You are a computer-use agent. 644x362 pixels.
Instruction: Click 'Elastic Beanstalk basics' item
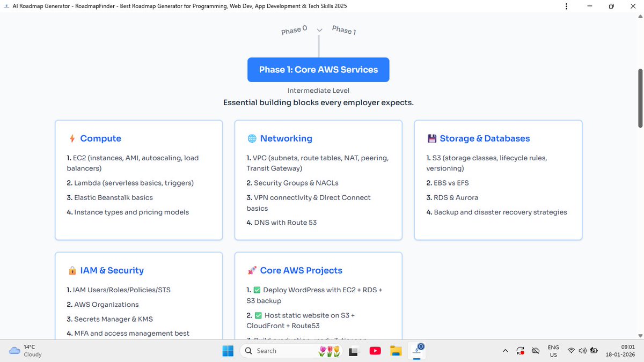click(110, 197)
